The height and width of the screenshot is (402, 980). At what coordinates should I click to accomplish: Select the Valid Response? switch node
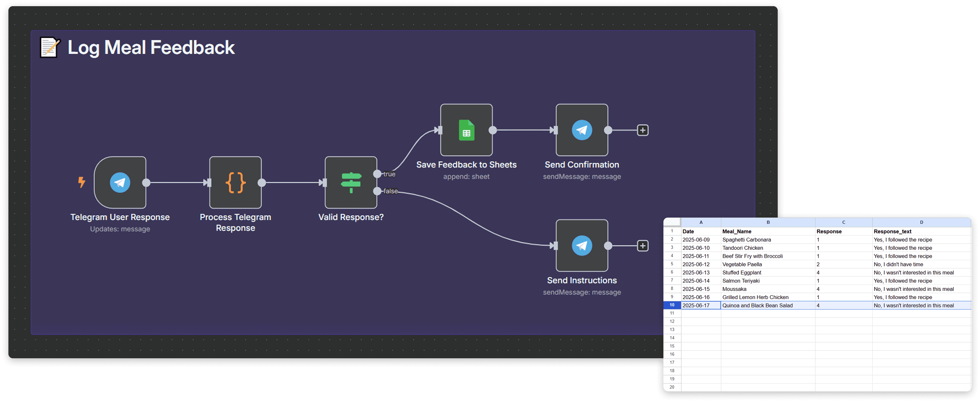point(351,182)
